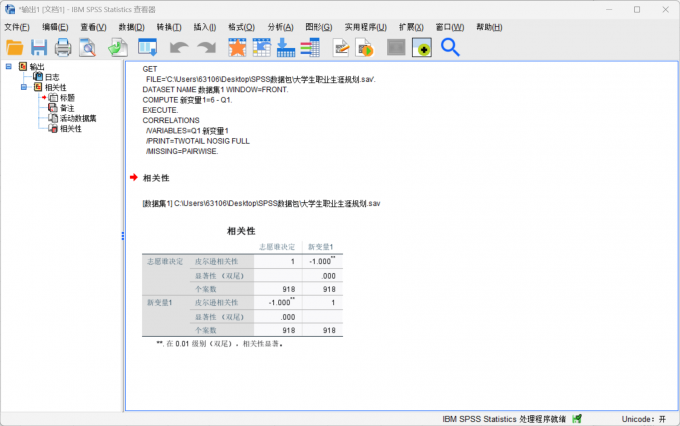Select the 日志 item in outline tree
This screenshot has height=426, width=680.
(52, 77)
